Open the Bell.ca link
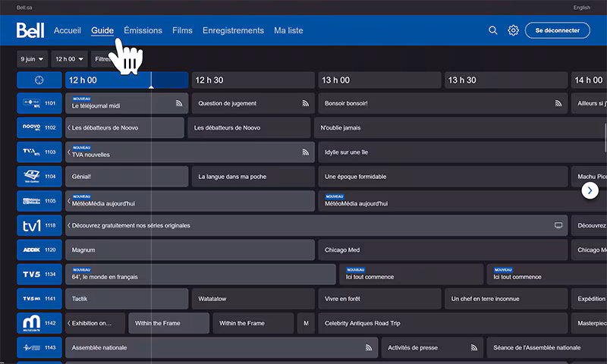607x364 pixels. pyautogui.click(x=24, y=8)
